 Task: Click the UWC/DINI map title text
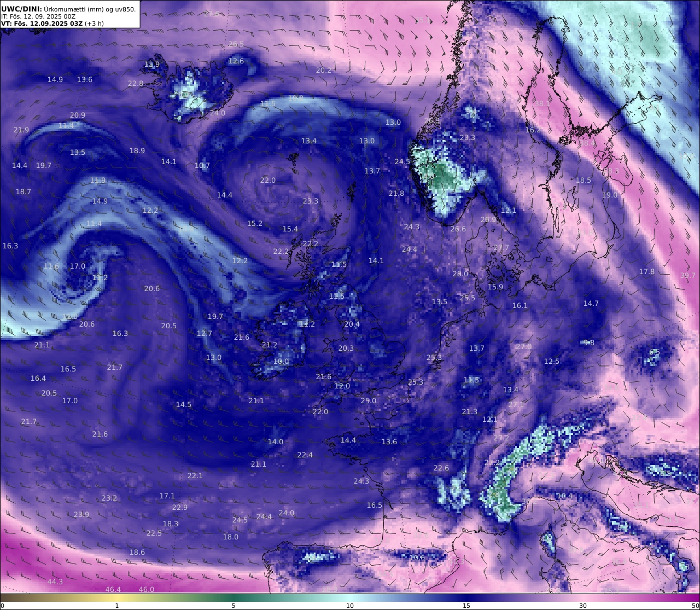(69, 9)
